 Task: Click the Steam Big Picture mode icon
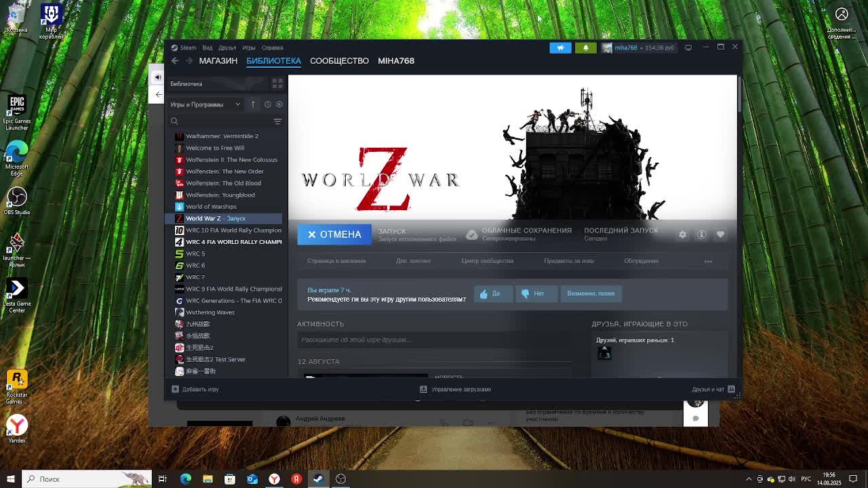coord(688,47)
